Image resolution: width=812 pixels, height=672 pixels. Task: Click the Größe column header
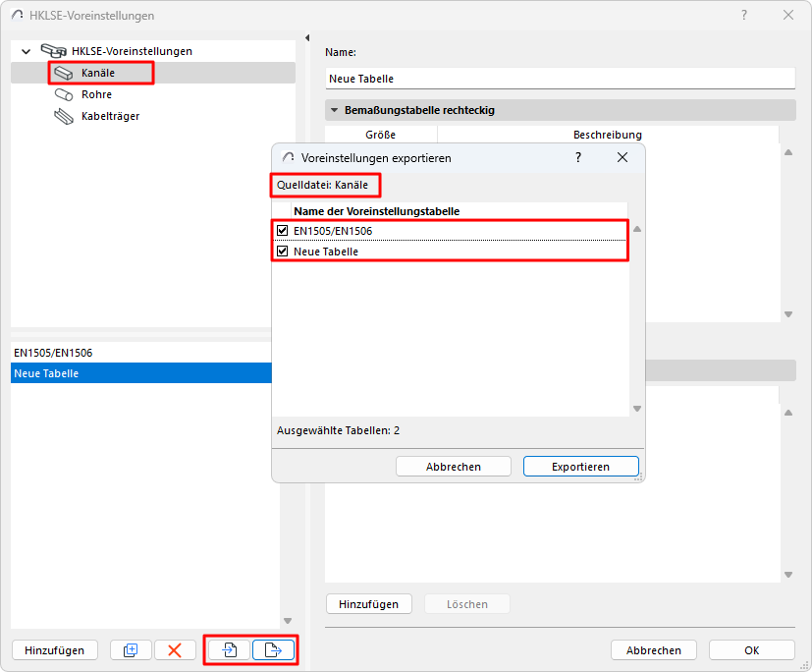click(x=381, y=135)
